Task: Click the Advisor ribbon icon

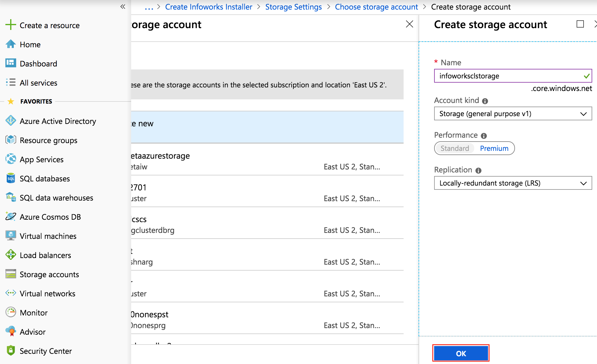Action: pos(11,331)
